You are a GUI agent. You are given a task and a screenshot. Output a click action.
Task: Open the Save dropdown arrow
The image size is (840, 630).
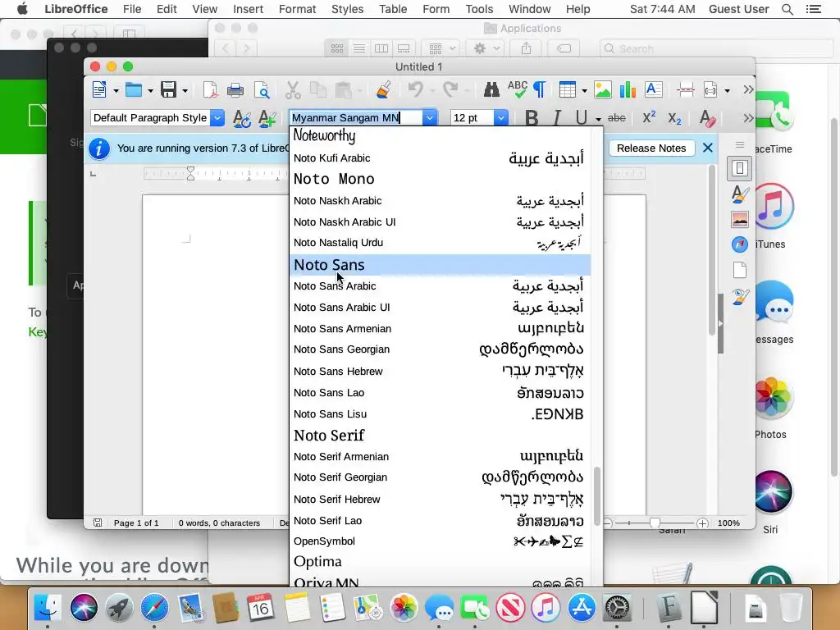(185, 91)
